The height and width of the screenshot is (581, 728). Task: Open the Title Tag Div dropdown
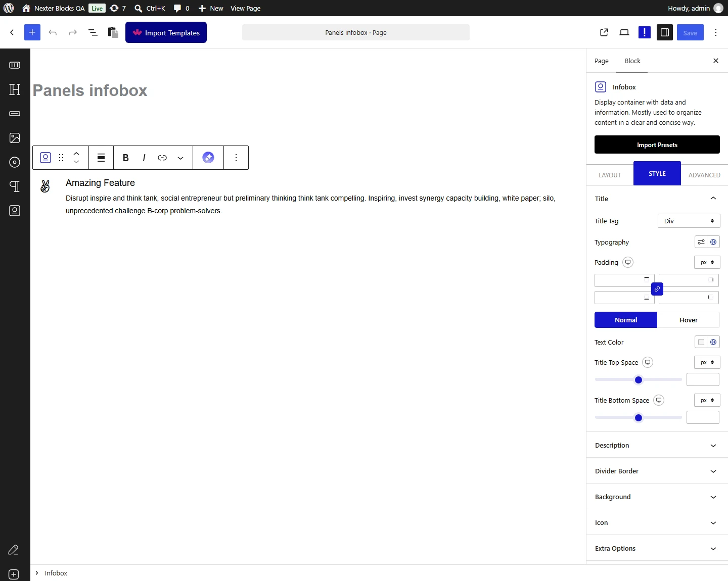(689, 221)
